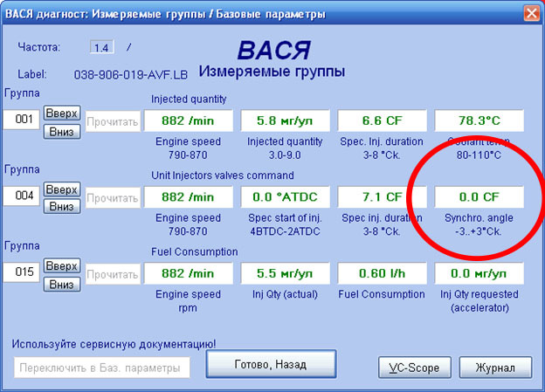This screenshot has height=392, width=545.
Task: Select the 0.0 °ATDC value field
Action: pyautogui.click(x=285, y=197)
